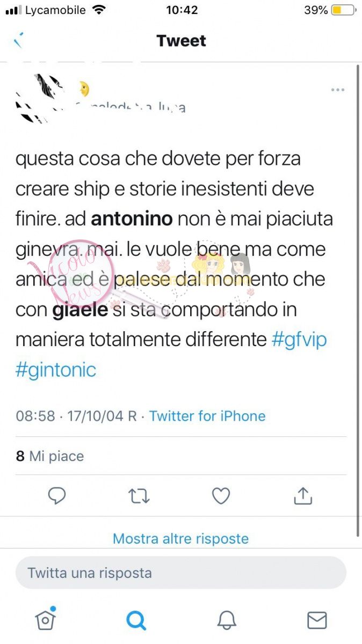Open the #gfvip hashtag
Screen dimensions: 362x644
tap(299, 340)
